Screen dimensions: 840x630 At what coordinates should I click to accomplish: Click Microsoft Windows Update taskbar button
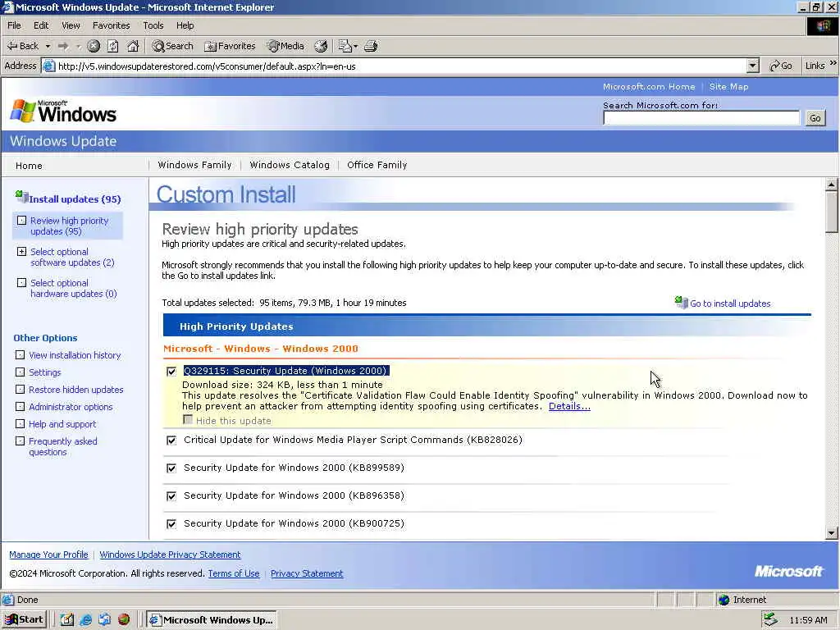click(212, 620)
